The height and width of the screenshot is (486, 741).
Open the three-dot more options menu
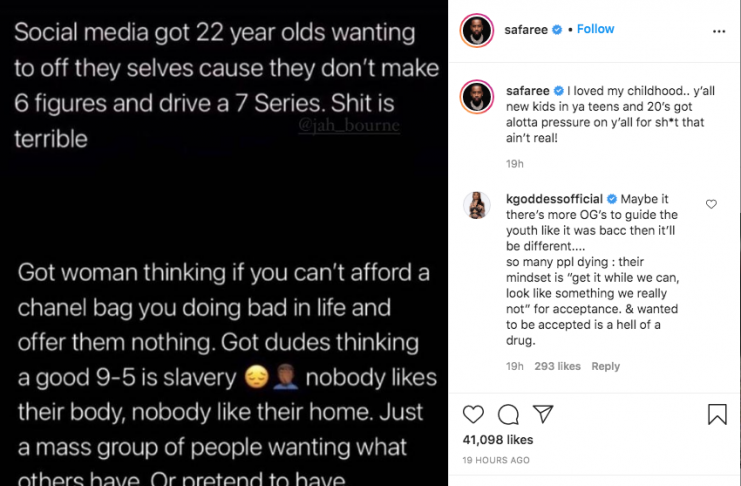click(719, 30)
